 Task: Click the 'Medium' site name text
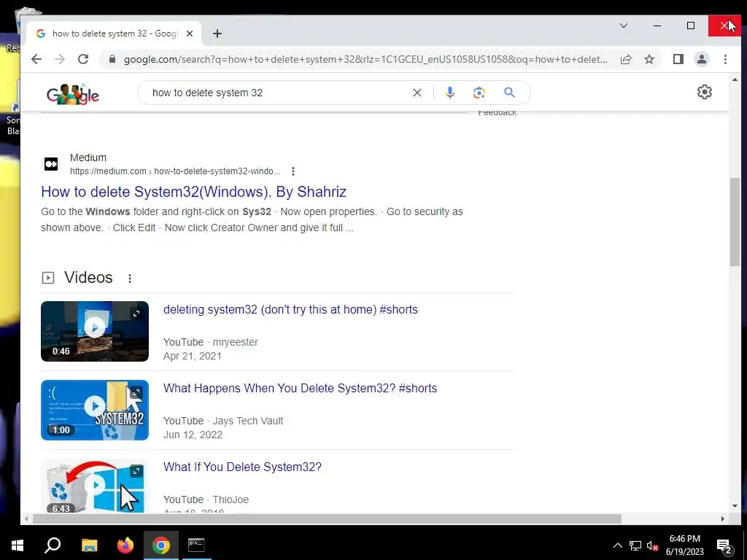[x=88, y=157]
